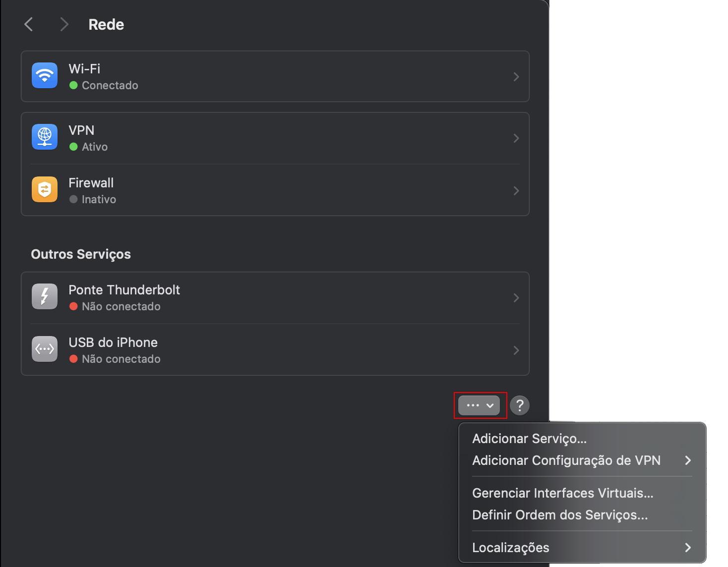The width and height of the screenshot is (728, 567).
Task: Select the USB do iPhone icon
Action: click(44, 349)
